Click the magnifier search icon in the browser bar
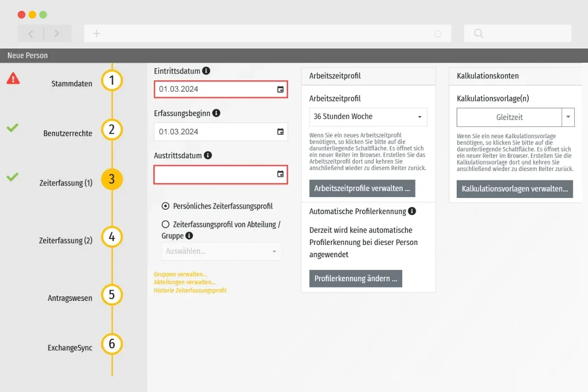 pyautogui.click(x=479, y=33)
